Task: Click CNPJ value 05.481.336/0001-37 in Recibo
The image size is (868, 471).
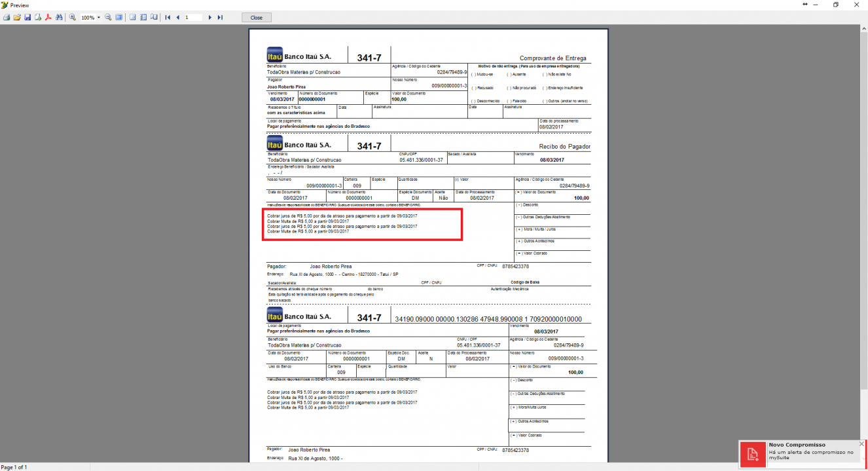Action: tap(422, 160)
